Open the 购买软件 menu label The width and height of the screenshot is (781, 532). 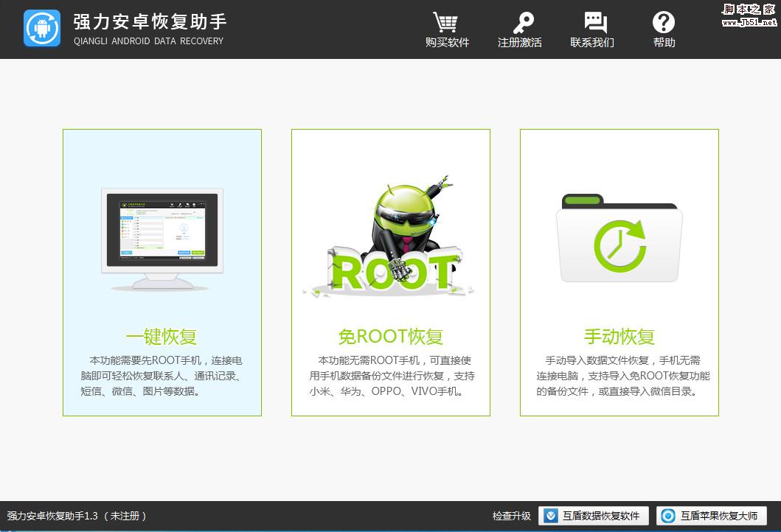pos(447,43)
